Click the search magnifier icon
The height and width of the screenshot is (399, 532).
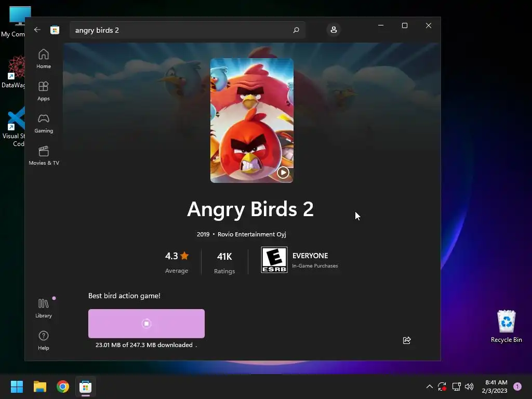[296, 30]
